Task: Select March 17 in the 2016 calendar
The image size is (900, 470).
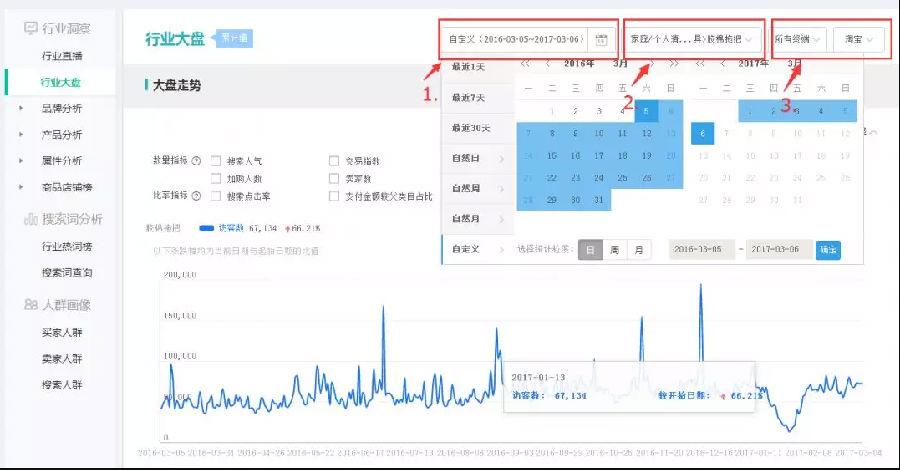Action: [599, 156]
